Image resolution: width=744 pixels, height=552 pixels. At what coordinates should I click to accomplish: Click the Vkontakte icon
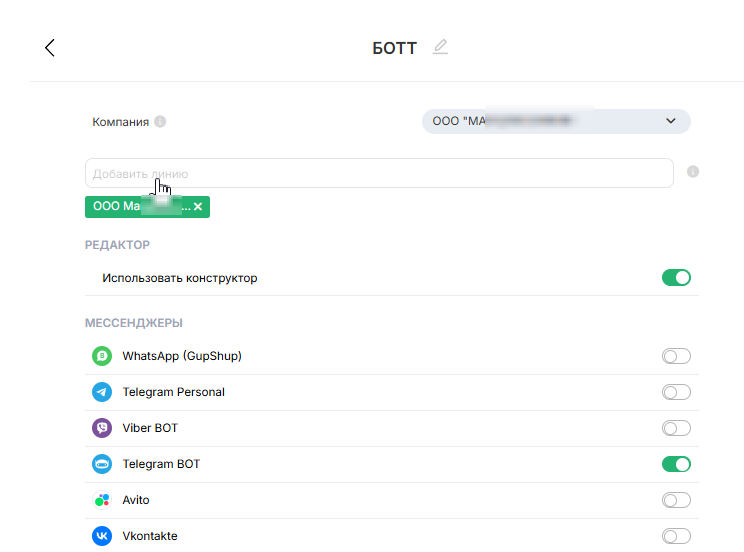(x=102, y=536)
